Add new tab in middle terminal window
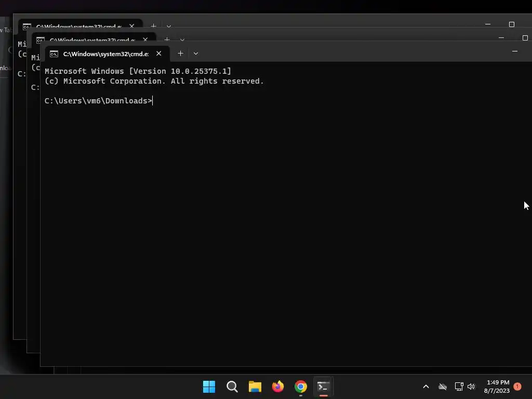The height and width of the screenshot is (399, 532). 167,39
